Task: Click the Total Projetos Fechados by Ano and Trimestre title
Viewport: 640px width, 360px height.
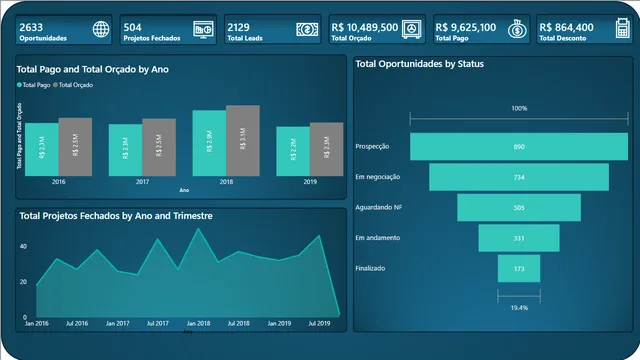Action: (x=116, y=216)
